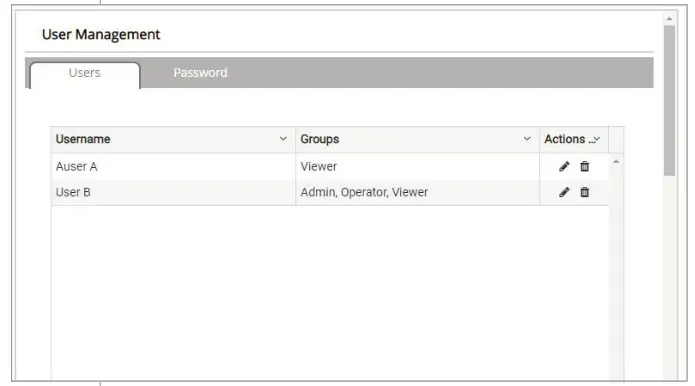Click the Actions column header
Image resolution: width=695 pixels, height=386 pixels.
pos(574,139)
